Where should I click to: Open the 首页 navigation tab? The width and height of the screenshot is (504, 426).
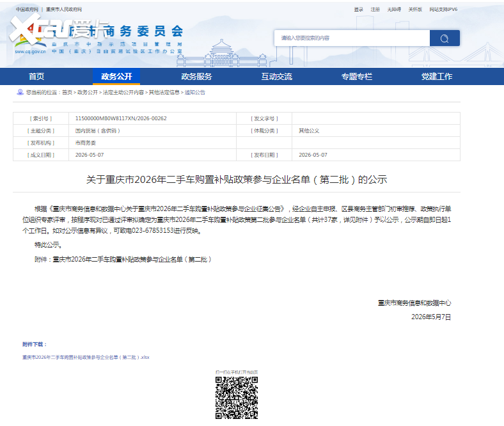coord(36,77)
